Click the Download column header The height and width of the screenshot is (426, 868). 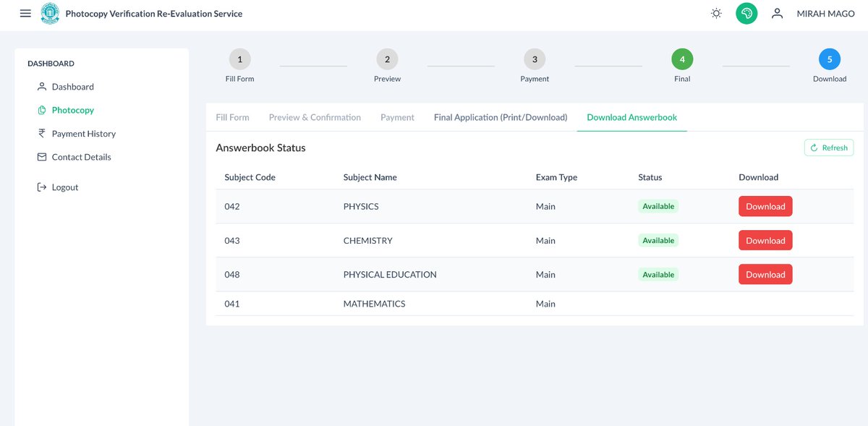tap(758, 177)
